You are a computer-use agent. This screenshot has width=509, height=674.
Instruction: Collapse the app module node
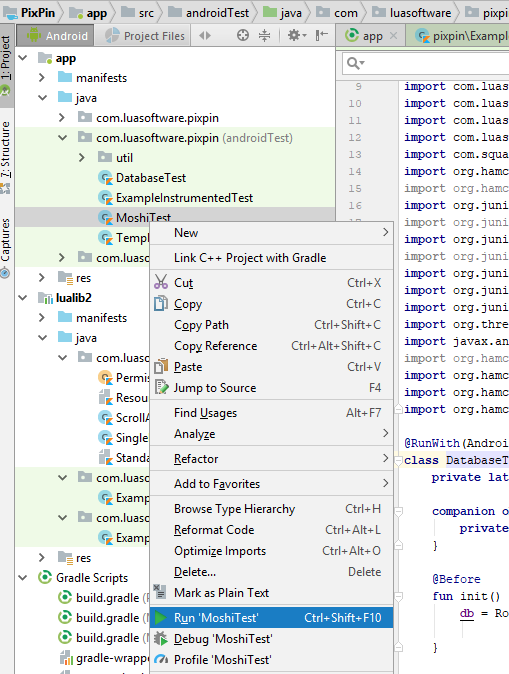click(x=23, y=58)
